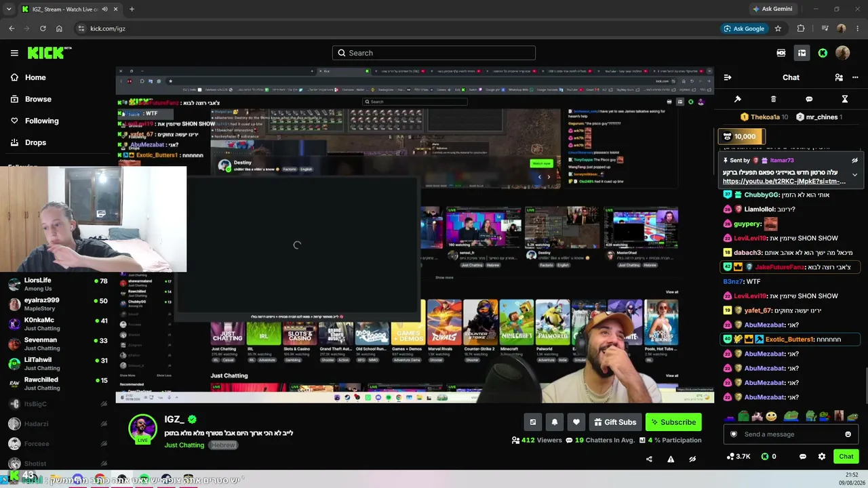The image size is (868, 488).
Task: Focus the Kick search box
Action: (434, 53)
